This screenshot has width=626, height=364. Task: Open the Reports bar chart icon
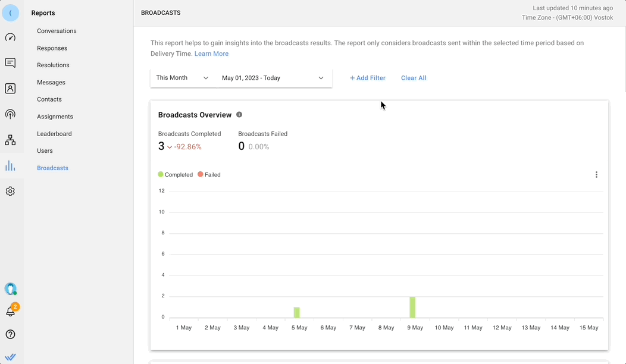(x=10, y=166)
